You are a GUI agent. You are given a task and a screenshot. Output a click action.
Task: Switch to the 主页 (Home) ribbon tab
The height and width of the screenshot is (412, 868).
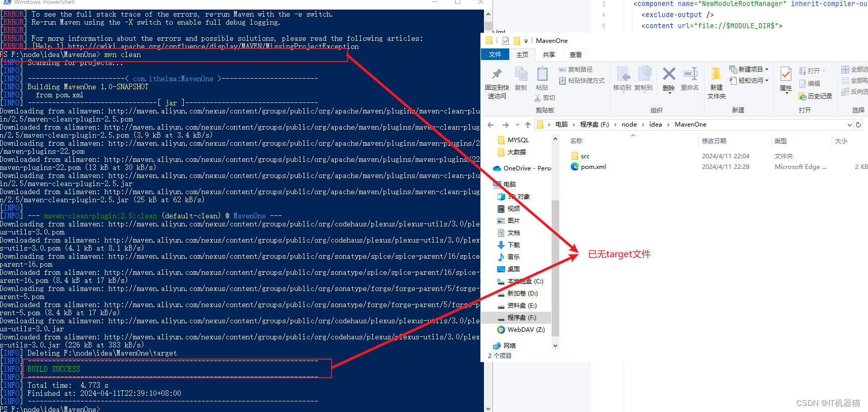(522, 54)
